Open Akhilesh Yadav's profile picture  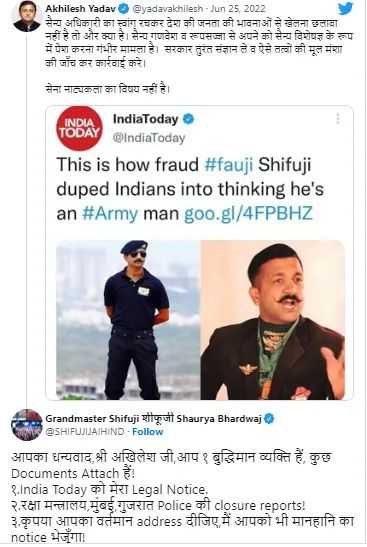[x=27, y=16]
